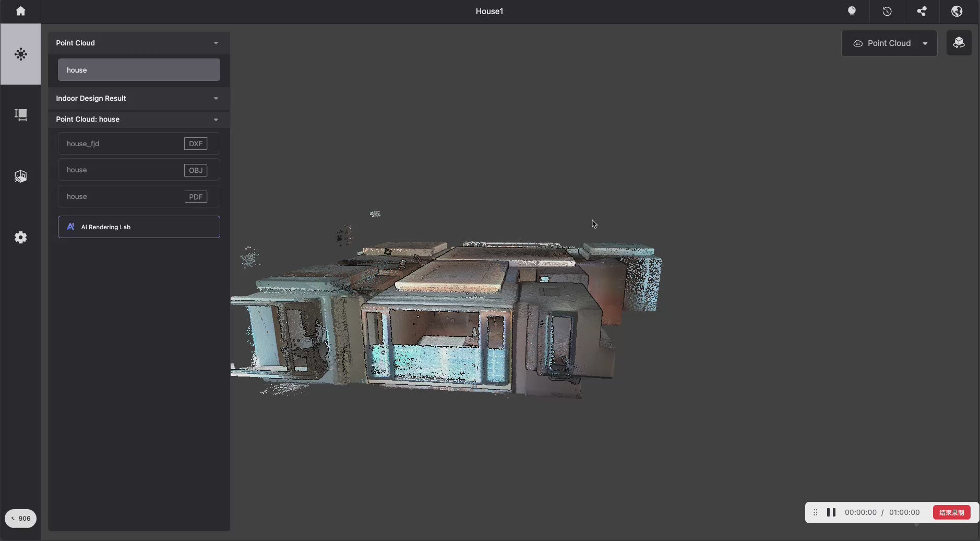Click the OBJ format badge

(196, 170)
